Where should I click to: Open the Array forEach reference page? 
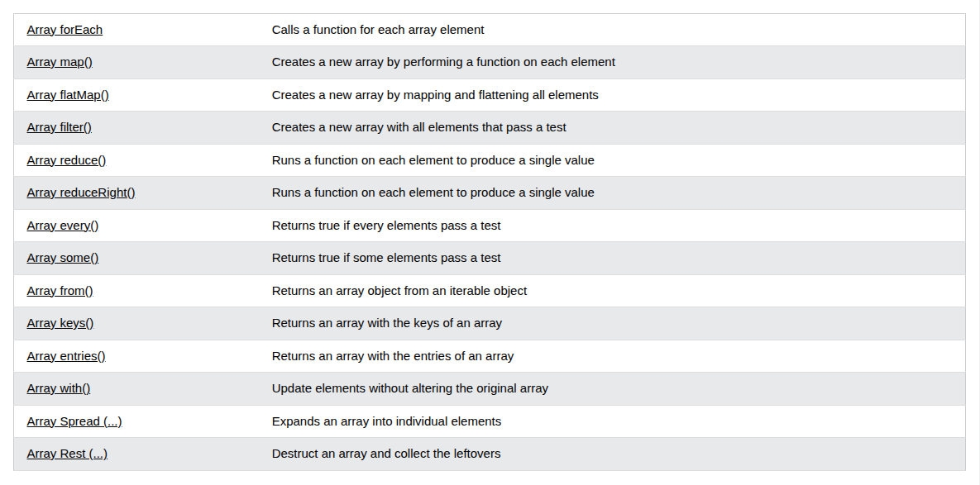[x=65, y=30]
